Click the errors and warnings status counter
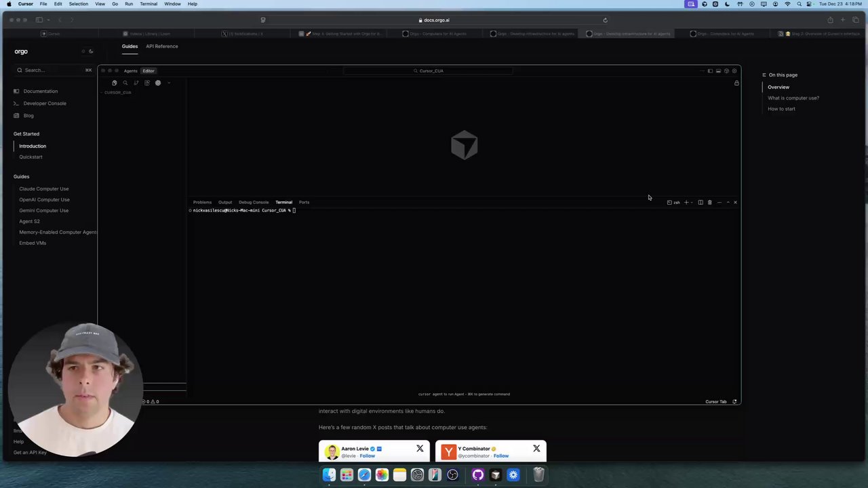The height and width of the screenshot is (488, 868). [x=151, y=401]
